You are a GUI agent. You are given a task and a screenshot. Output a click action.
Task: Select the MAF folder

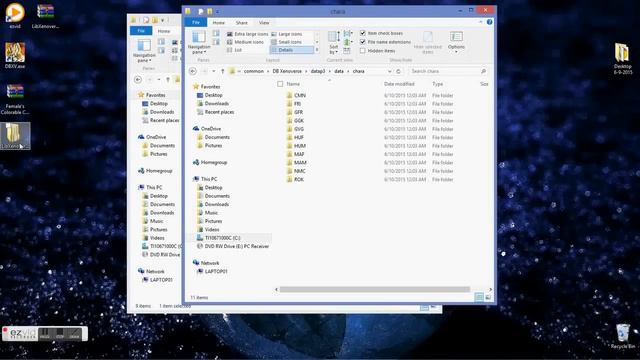coord(299,154)
